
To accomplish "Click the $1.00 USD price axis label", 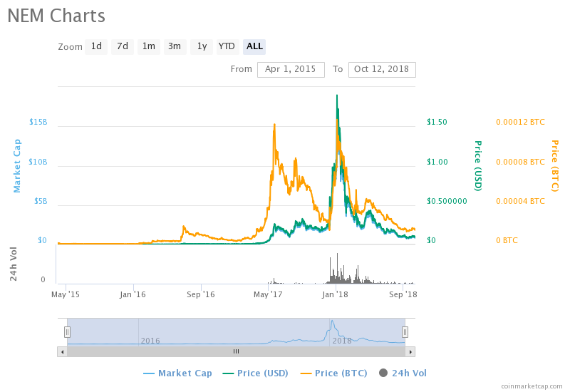I will [437, 162].
